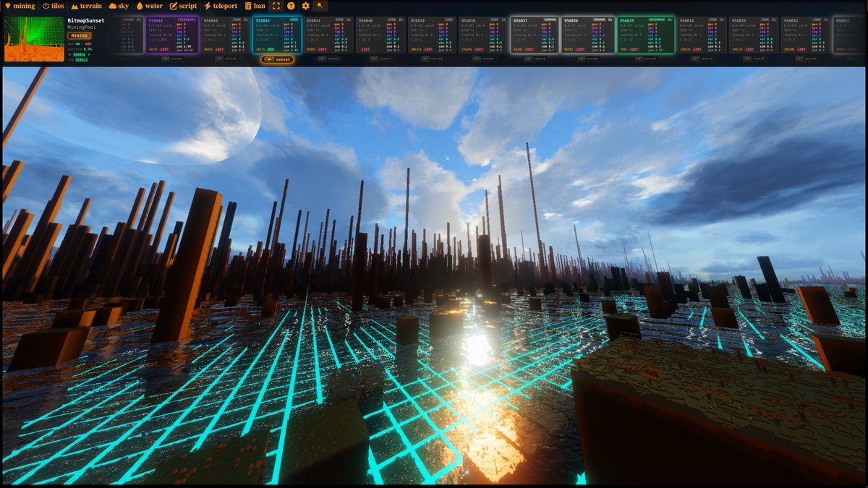The height and width of the screenshot is (488, 868).
Task: Click the orange MINING status button
Action: click(80, 35)
